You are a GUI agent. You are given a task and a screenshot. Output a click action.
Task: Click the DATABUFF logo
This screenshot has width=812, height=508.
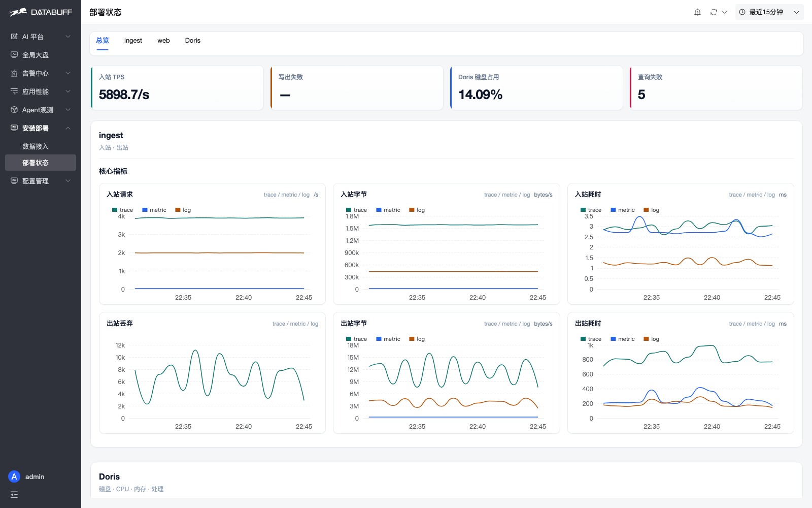click(41, 12)
